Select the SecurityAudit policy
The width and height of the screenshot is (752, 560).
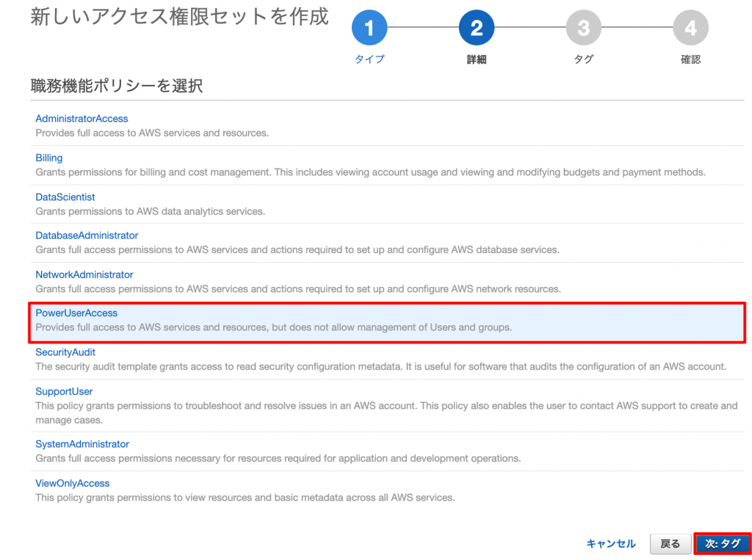click(65, 352)
